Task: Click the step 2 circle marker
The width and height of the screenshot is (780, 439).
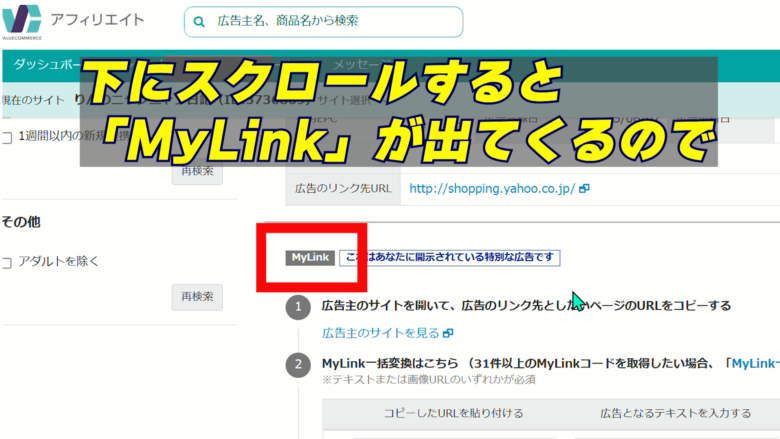Action: click(297, 364)
